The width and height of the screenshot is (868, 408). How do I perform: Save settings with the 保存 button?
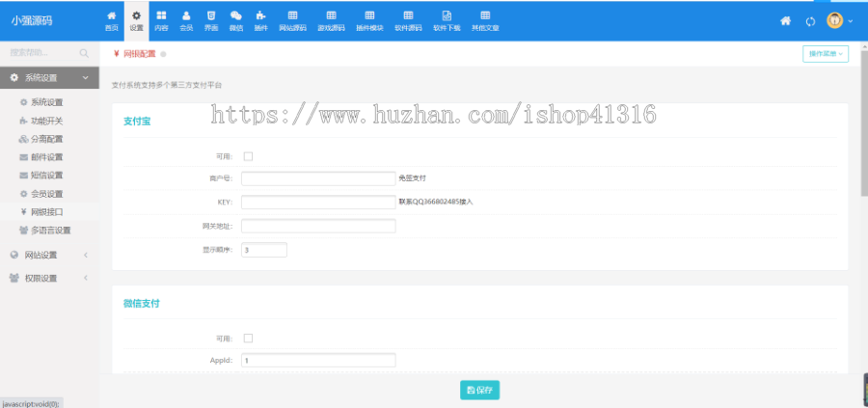point(480,390)
